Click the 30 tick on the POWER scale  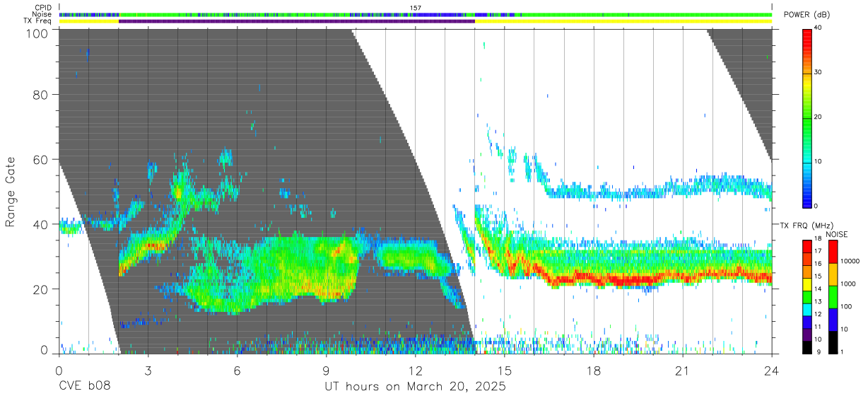click(x=819, y=73)
